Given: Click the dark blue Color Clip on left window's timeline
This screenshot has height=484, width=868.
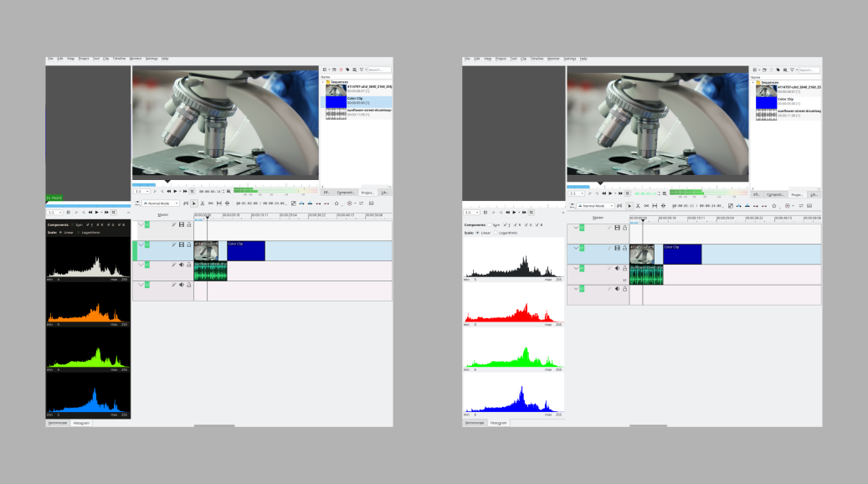Looking at the screenshot, I should tap(246, 251).
